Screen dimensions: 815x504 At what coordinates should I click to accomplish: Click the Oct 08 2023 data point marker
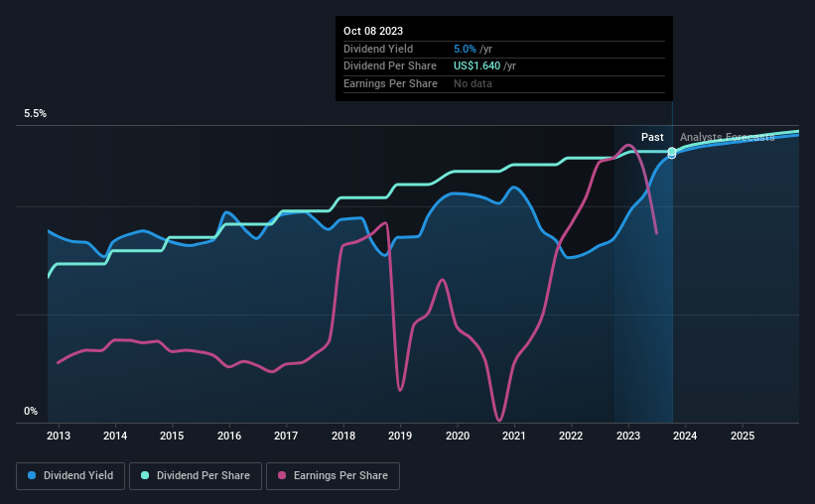coord(672,152)
